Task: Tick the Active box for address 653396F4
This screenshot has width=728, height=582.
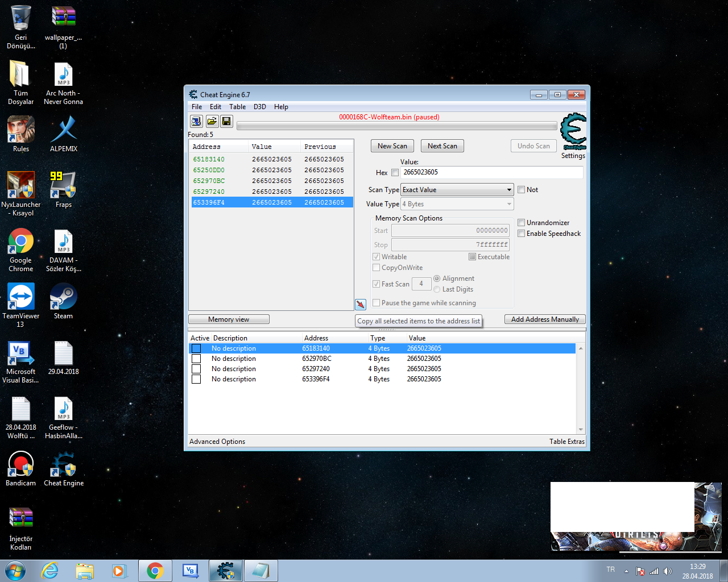Action: [196, 379]
